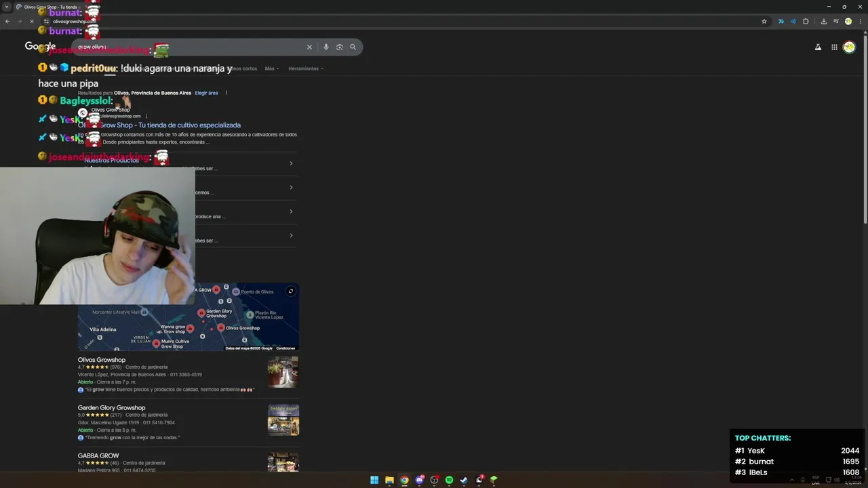Open the media controls icon in toolbar
Viewport: 868px width, 488px height.
(835, 21)
